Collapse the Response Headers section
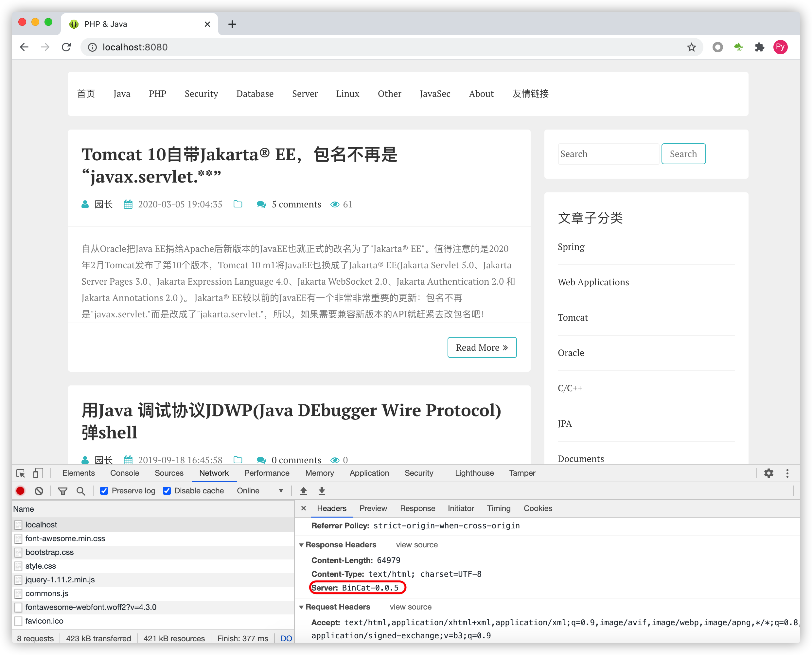Image resolution: width=812 pixels, height=655 pixels. pyautogui.click(x=302, y=545)
